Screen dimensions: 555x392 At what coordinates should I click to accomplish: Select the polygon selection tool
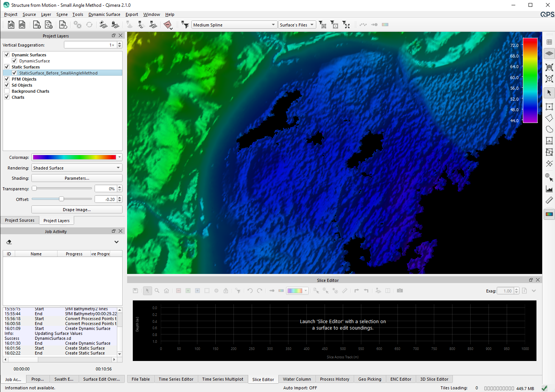click(x=549, y=118)
